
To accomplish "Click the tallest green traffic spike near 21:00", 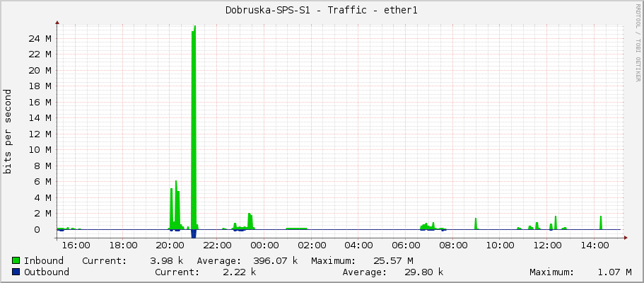I will coord(194,127).
